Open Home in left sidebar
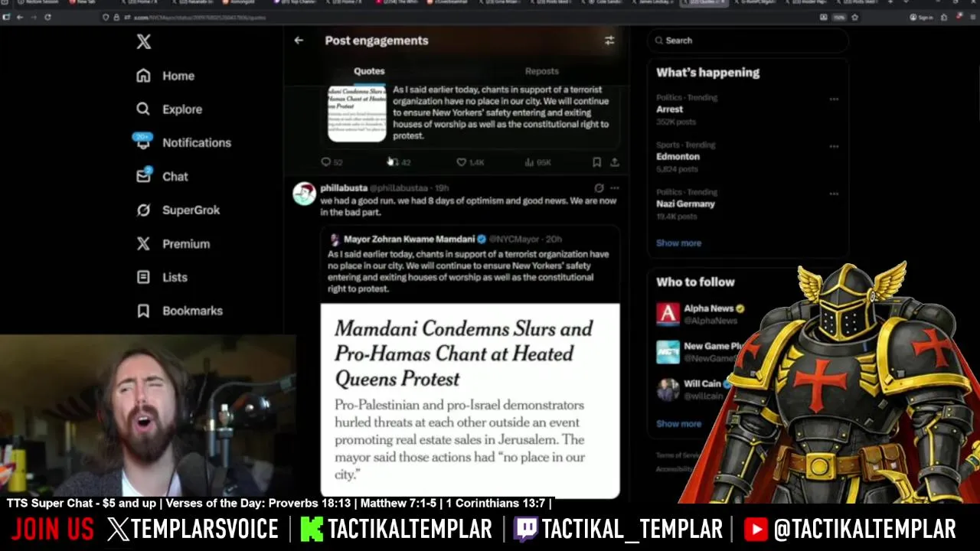Image resolution: width=980 pixels, height=551 pixels. pos(166,76)
